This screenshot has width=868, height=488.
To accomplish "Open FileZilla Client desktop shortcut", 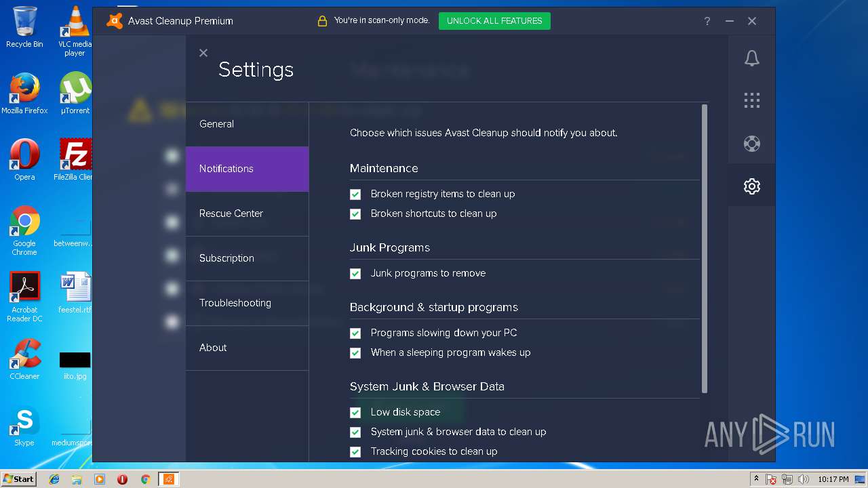I will 75,160.
